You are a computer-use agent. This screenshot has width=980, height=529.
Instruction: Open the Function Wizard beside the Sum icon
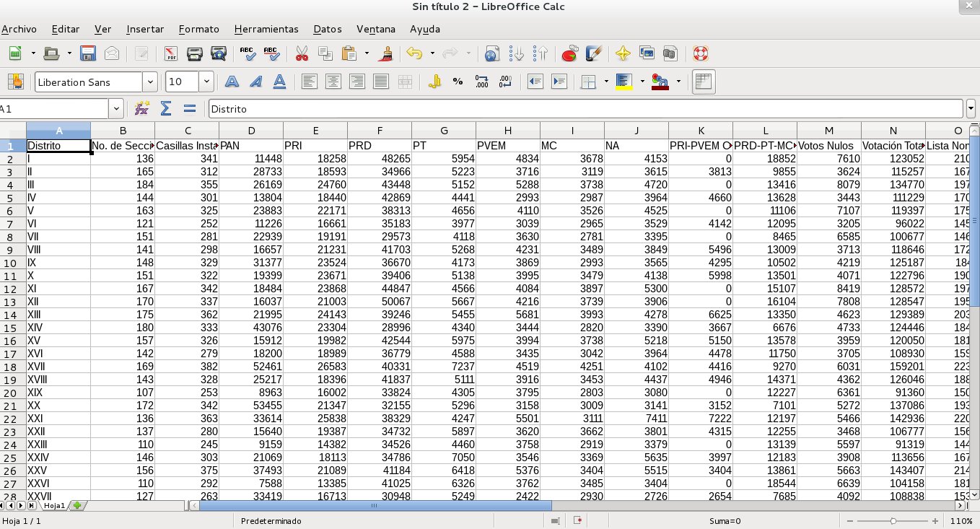pos(142,108)
